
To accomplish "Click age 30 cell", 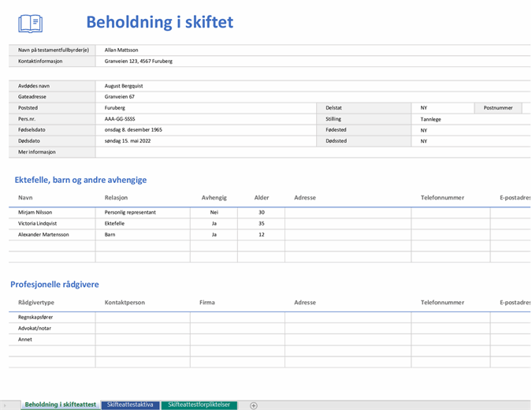I will point(261,212).
